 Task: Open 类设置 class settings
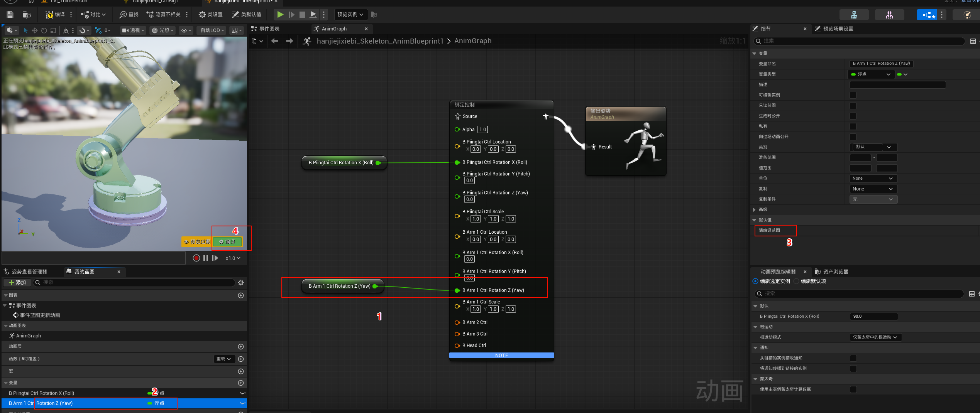210,15
